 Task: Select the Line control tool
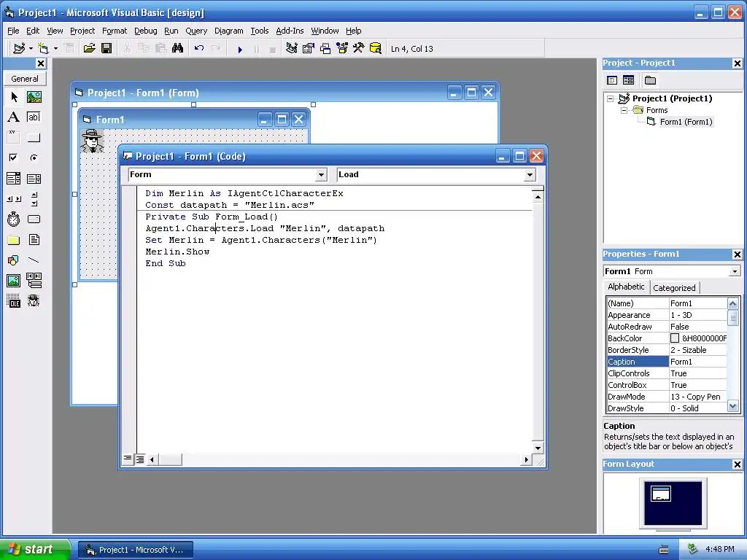pyautogui.click(x=34, y=260)
